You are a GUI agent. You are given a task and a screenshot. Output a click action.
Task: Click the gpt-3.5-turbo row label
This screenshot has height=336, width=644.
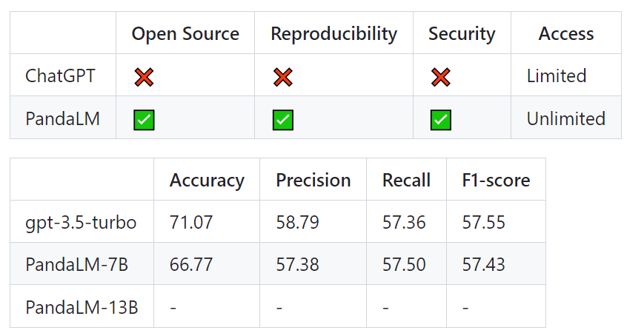[81, 222]
